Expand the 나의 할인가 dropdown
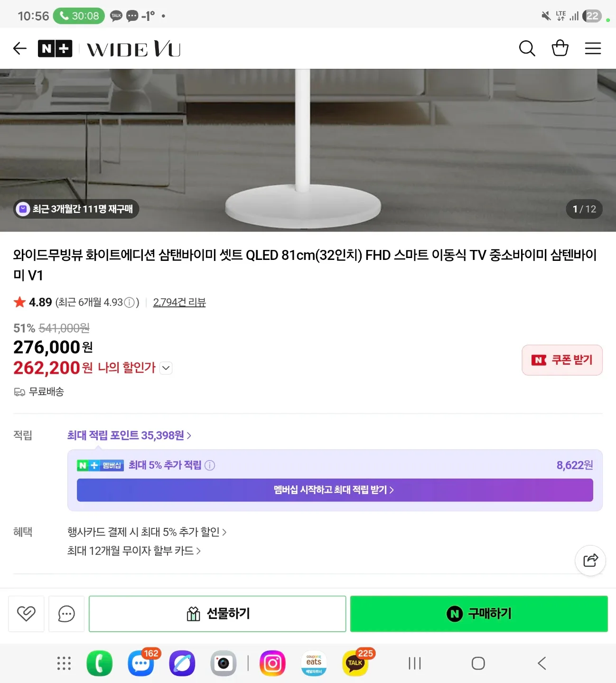Screen dimensions: 616x683 pyautogui.click(x=166, y=368)
